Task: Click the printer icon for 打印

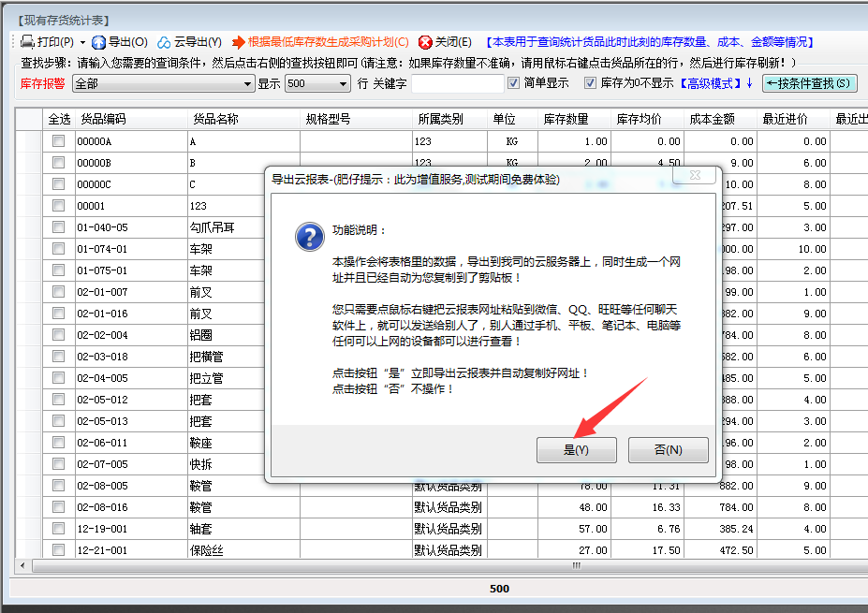Action: pyautogui.click(x=27, y=42)
